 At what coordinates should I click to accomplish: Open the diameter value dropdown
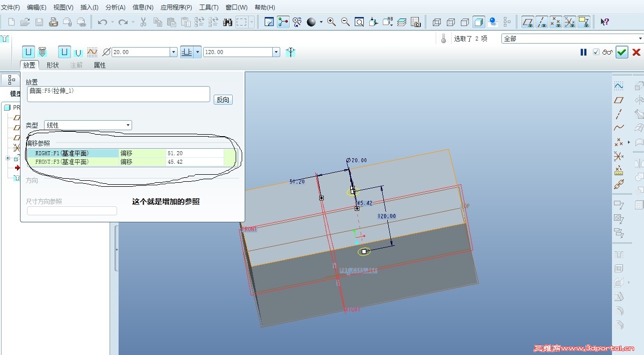click(x=174, y=52)
